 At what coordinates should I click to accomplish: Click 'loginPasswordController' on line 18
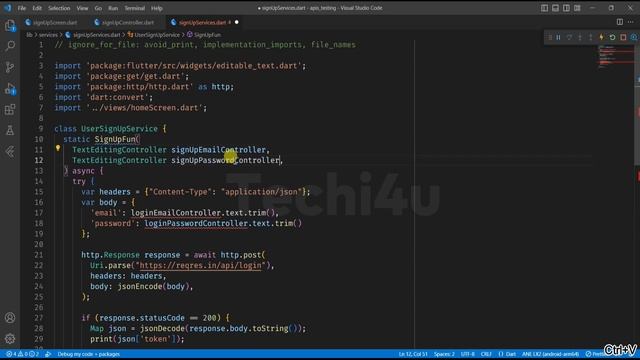coord(196,223)
